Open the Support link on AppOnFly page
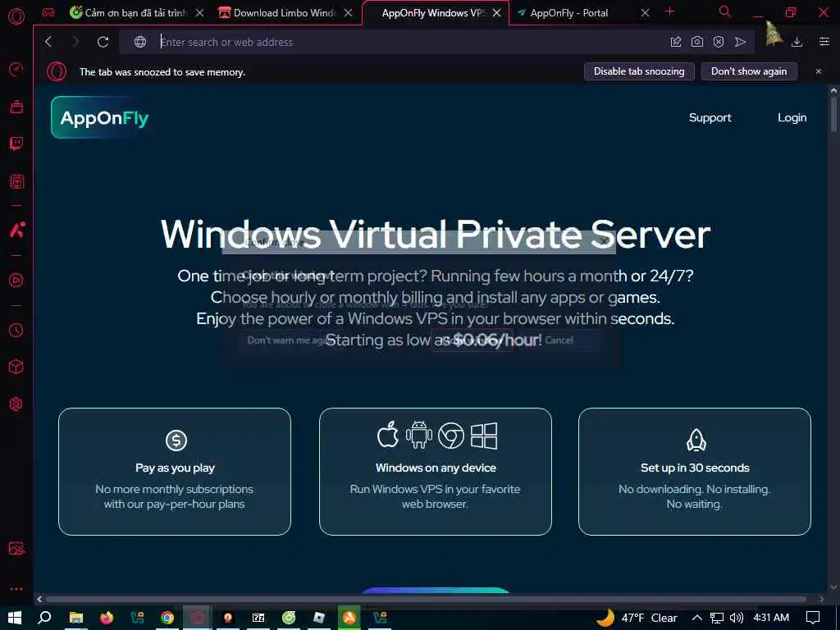 click(710, 118)
